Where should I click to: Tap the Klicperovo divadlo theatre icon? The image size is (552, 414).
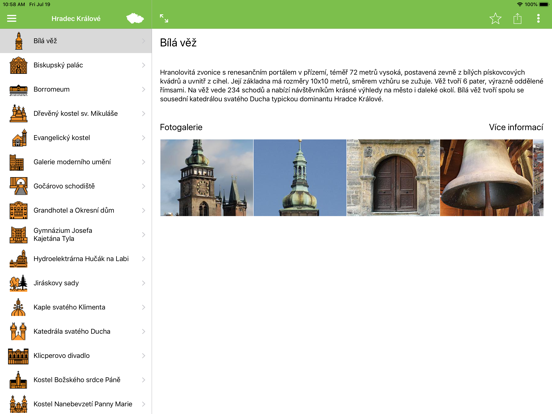click(x=18, y=356)
